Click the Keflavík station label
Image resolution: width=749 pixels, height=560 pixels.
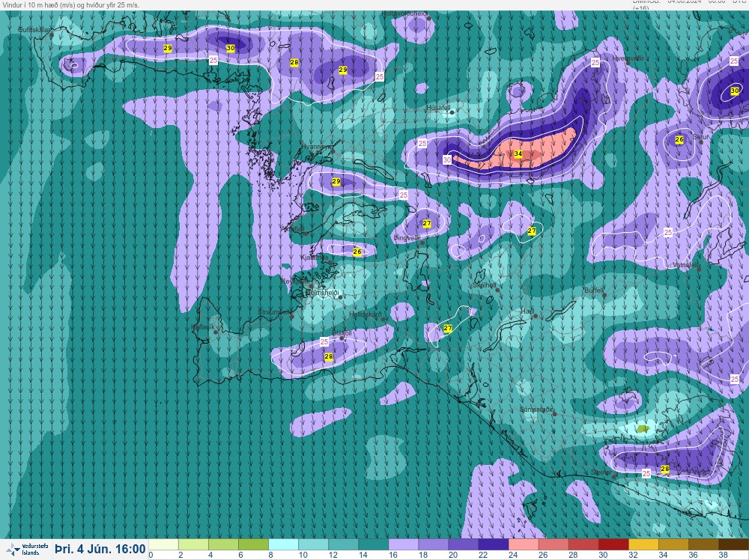(203, 327)
